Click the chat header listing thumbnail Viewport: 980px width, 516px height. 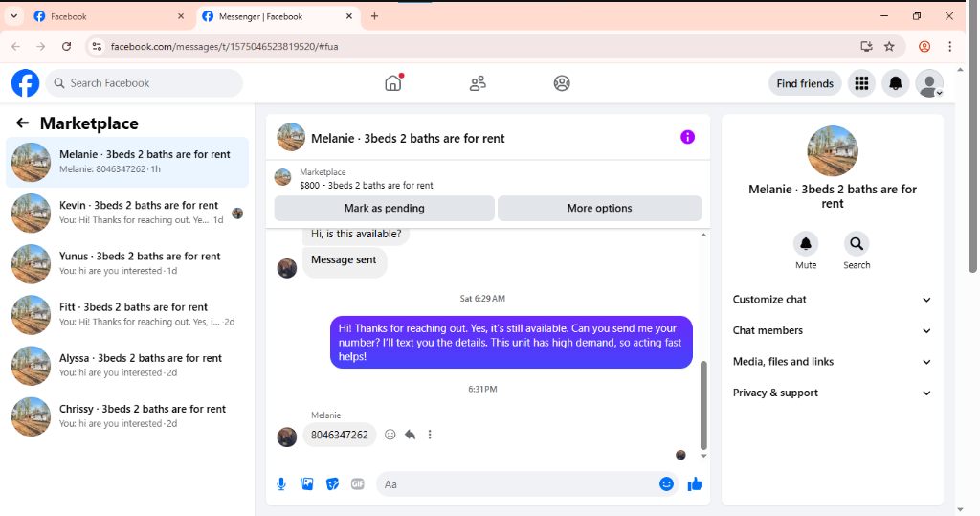pyautogui.click(x=291, y=137)
